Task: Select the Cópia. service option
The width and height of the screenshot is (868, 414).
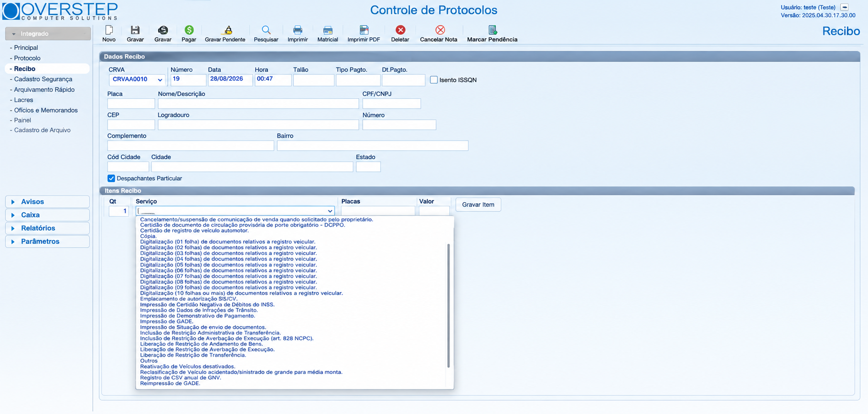Action: [149, 236]
